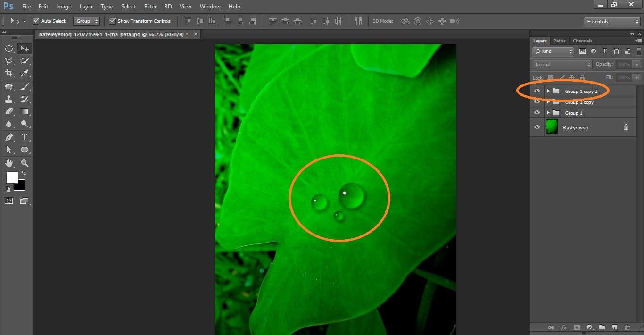Image resolution: width=644 pixels, height=335 pixels.
Task: Click the new adjustment layer icon
Action: (589, 327)
